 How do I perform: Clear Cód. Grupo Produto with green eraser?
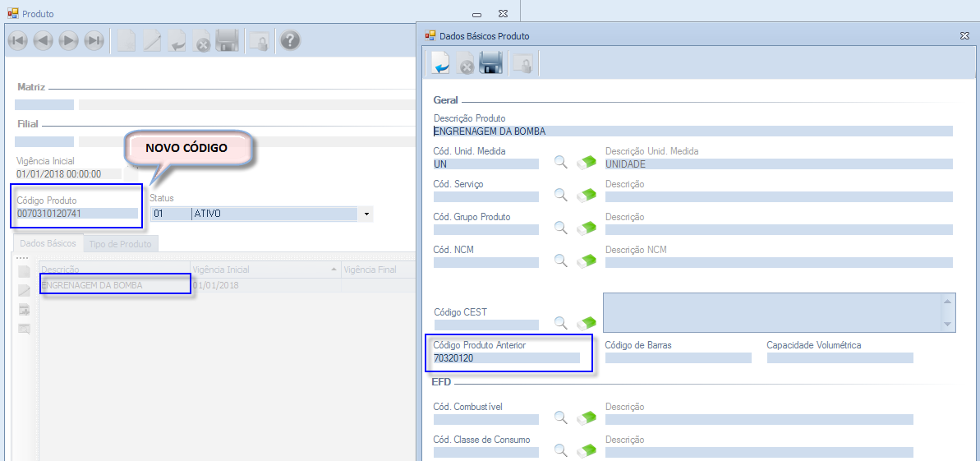pos(587,228)
